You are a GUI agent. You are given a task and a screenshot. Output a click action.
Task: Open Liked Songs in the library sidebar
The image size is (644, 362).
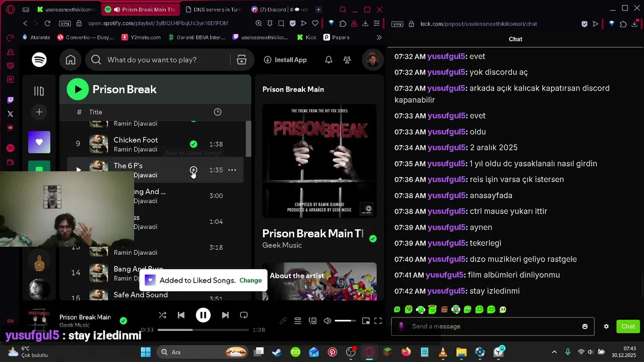(x=39, y=142)
